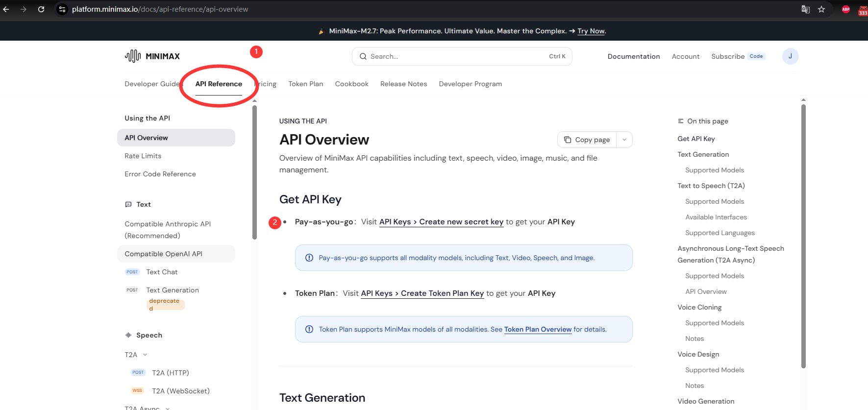Image resolution: width=868 pixels, height=410 pixels.
Task: Click the left sidebar scrollbar thumb
Action: tap(254, 172)
